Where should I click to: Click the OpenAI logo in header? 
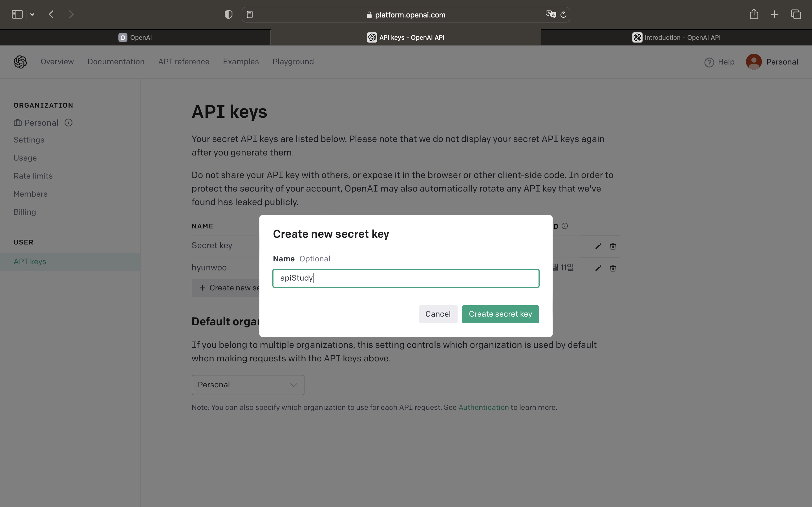pos(20,62)
